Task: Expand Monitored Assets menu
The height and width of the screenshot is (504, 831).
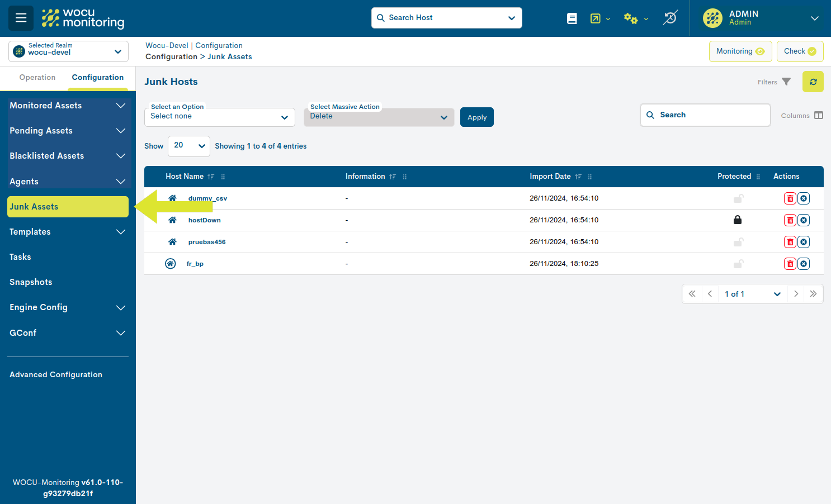Action: pos(68,106)
